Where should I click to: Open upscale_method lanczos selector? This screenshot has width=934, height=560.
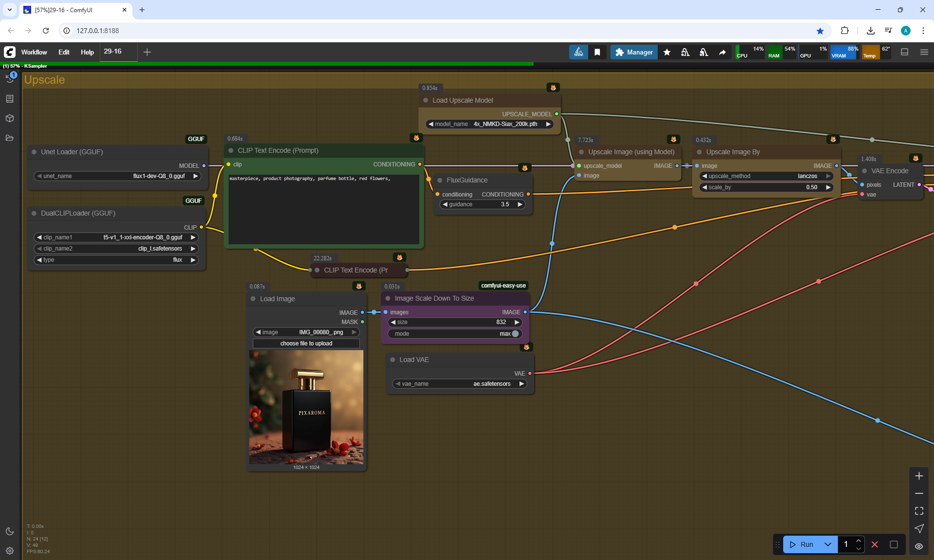coord(766,176)
